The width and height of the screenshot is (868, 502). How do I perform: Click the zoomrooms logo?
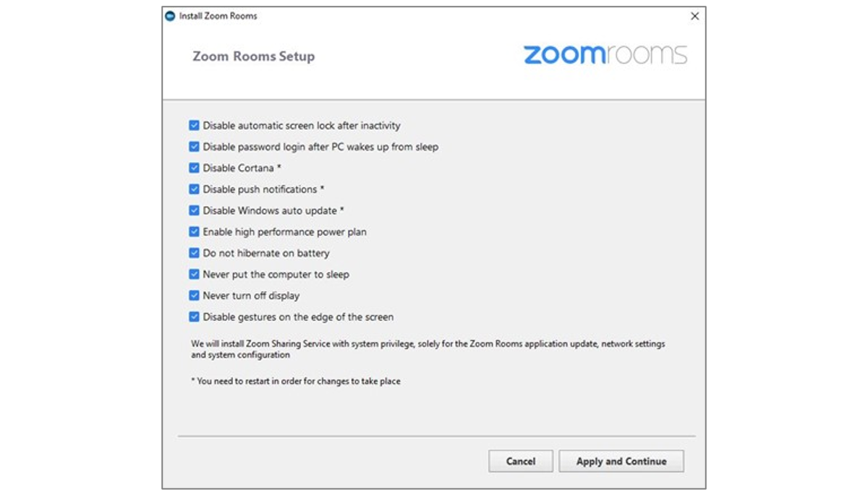point(605,54)
